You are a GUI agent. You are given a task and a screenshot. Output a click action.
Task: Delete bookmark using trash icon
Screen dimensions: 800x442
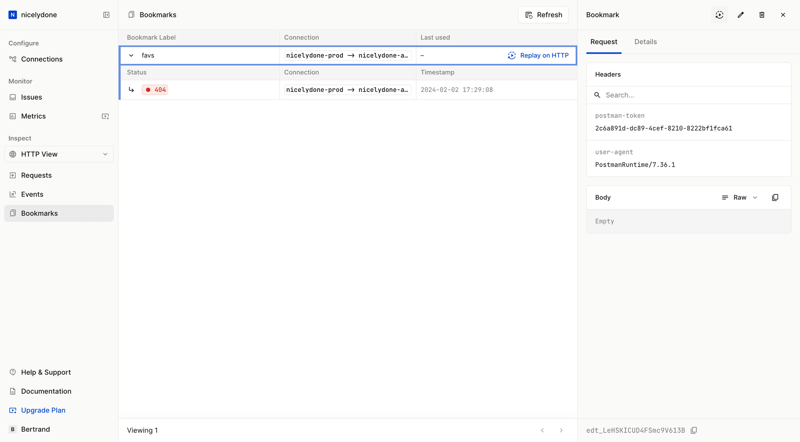pos(762,15)
